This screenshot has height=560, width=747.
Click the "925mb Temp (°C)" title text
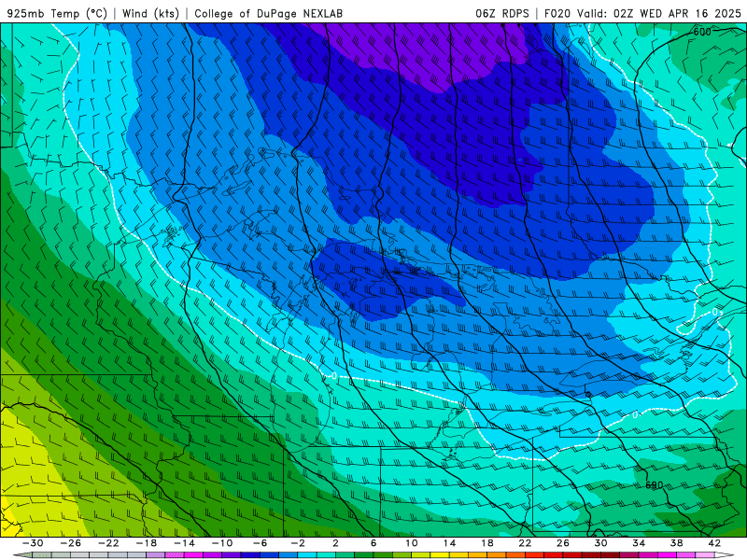click(x=57, y=13)
